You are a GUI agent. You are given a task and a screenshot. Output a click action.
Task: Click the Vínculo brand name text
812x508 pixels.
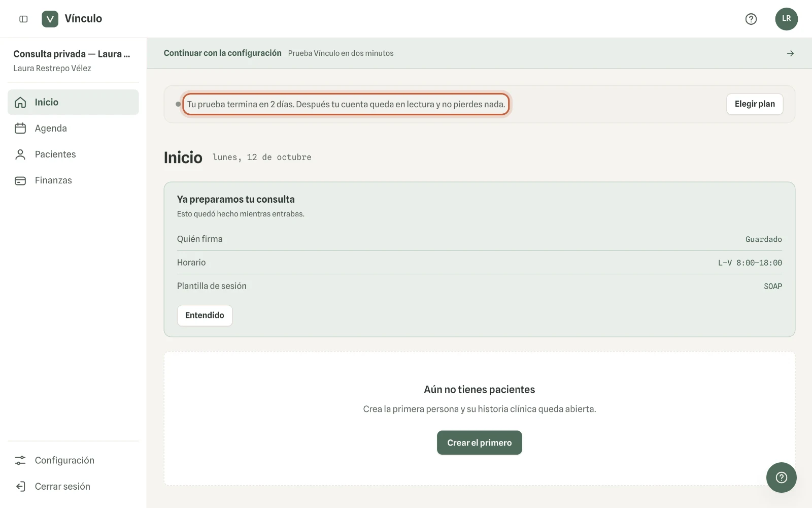83,19
